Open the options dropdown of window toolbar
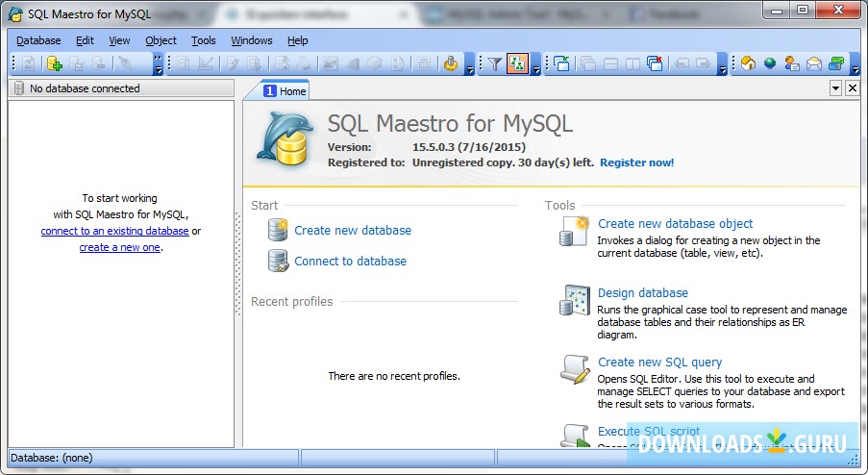Viewport: 868px width, 475px height. pyautogui.click(x=722, y=63)
